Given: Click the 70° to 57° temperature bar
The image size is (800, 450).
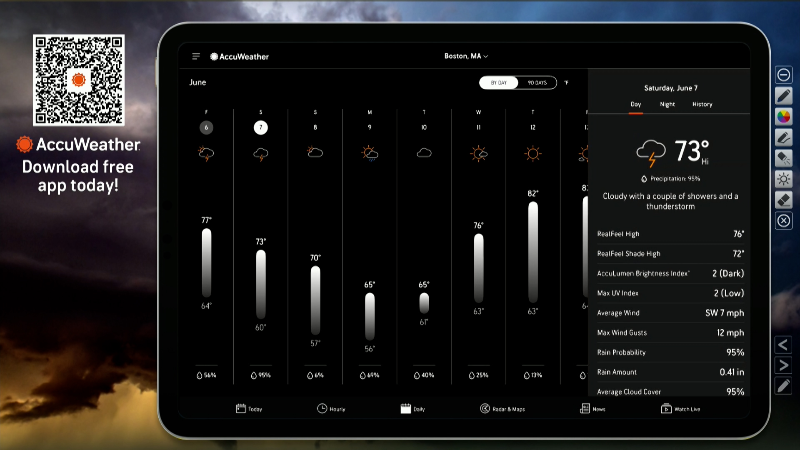Looking at the screenshot, I should pos(315,301).
